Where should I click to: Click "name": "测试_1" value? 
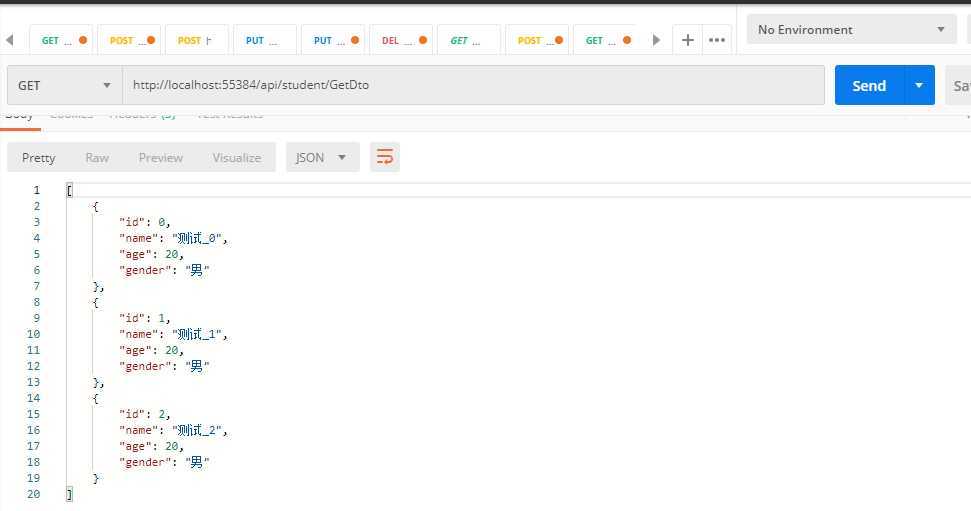pyautogui.click(x=199, y=334)
